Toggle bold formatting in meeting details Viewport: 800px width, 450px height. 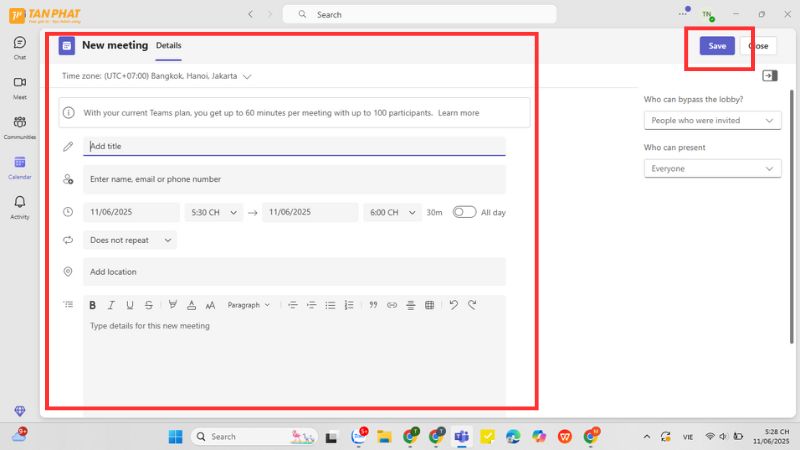[92, 305]
